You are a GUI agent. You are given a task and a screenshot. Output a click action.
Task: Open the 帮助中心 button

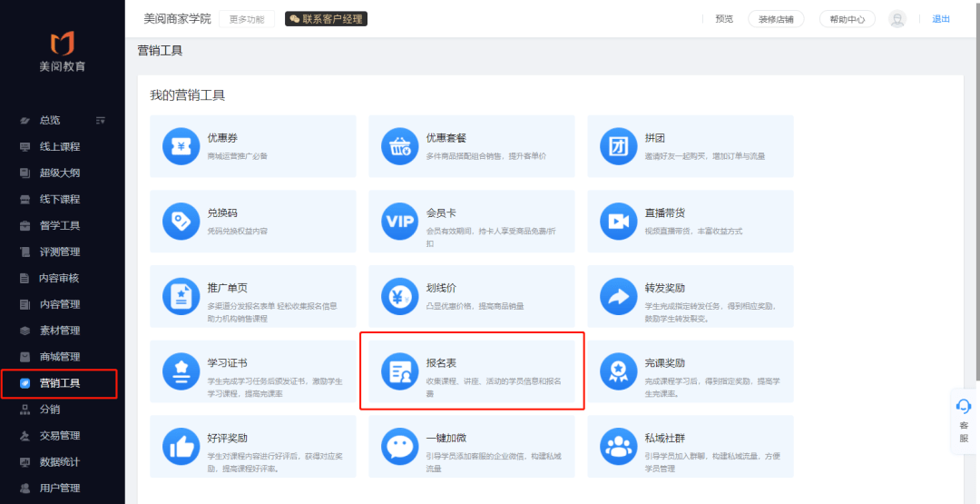(x=848, y=19)
